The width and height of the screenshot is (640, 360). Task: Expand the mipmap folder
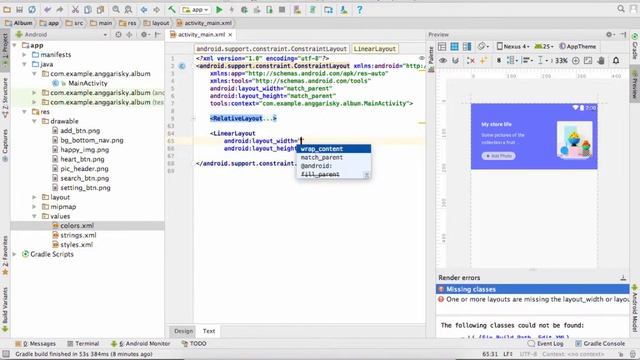pos(34,207)
